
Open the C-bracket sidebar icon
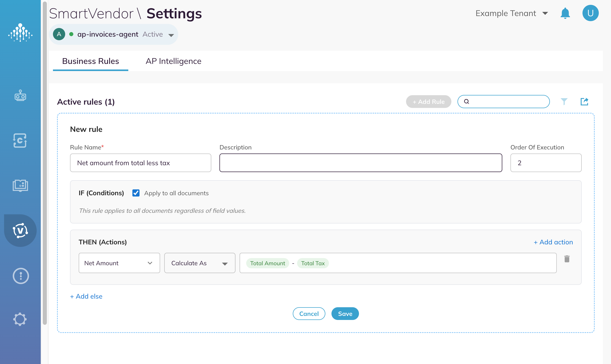(20, 141)
